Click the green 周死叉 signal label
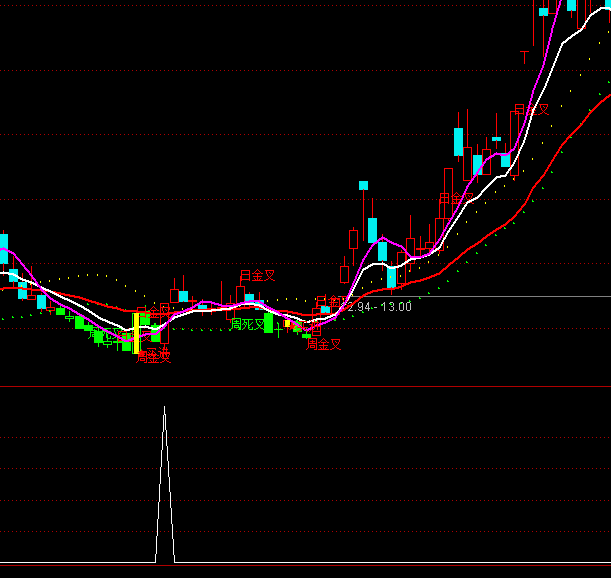The image size is (611, 578). click(x=247, y=324)
